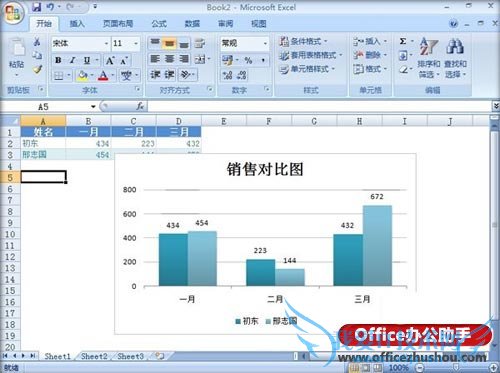Open the 常规 number format dropdown
This screenshot has width=500, height=373.
tap(265, 43)
